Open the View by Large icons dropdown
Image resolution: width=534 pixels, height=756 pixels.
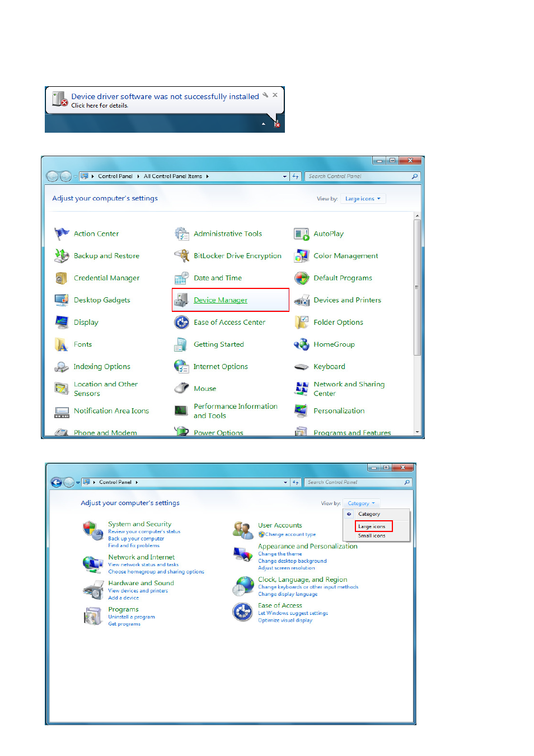pyautogui.click(x=363, y=199)
